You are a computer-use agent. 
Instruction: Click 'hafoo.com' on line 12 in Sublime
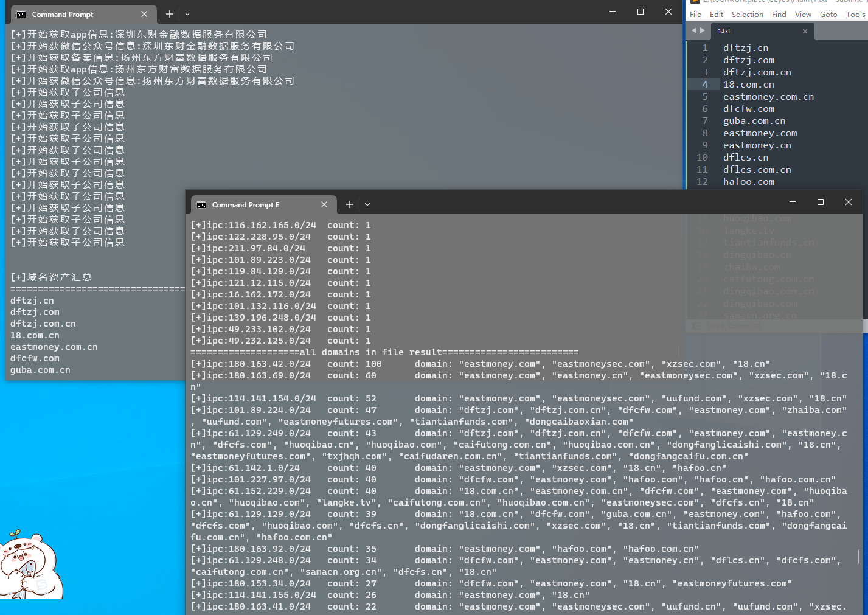[x=749, y=182]
